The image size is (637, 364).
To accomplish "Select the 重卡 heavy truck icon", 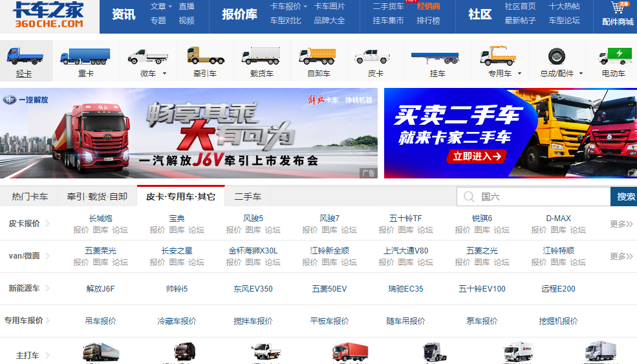I will point(85,56).
